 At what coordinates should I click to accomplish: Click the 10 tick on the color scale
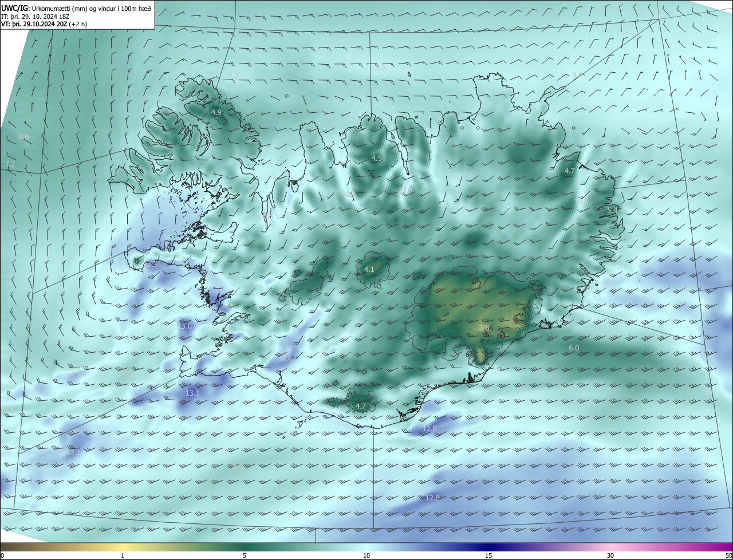[366, 556]
